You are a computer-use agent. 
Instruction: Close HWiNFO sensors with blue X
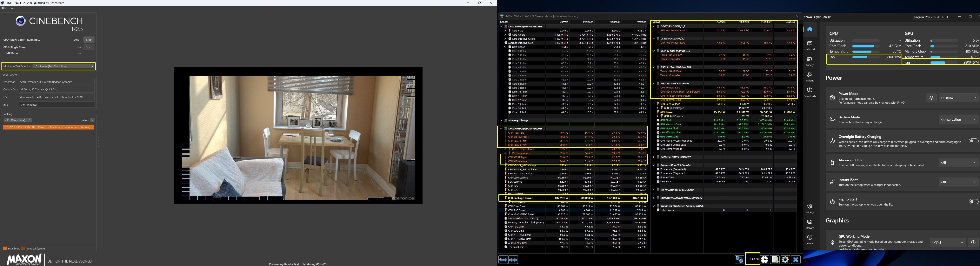[796, 260]
